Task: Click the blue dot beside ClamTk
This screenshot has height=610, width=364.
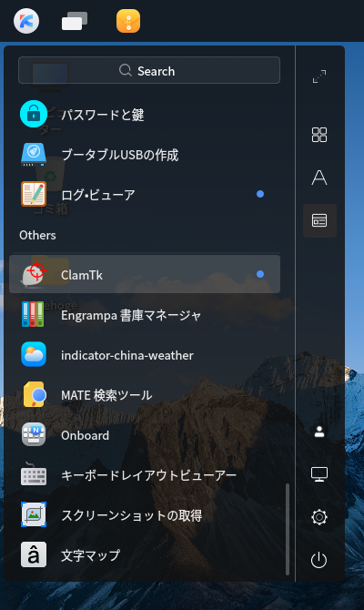Action: 260,274
